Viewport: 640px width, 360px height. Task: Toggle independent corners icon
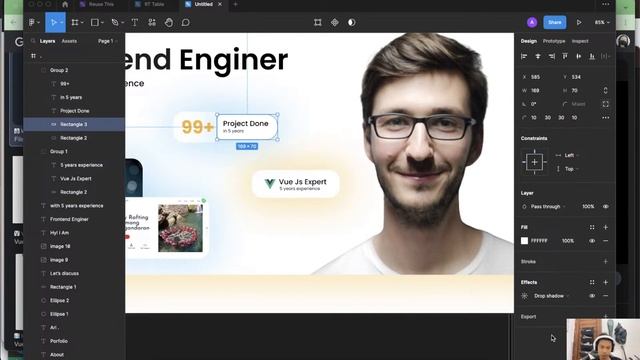tap(605, 104)
